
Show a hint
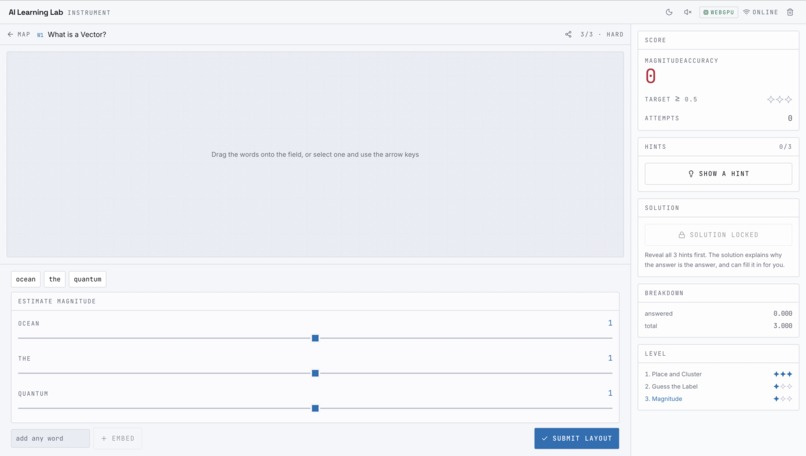point(718,174)
